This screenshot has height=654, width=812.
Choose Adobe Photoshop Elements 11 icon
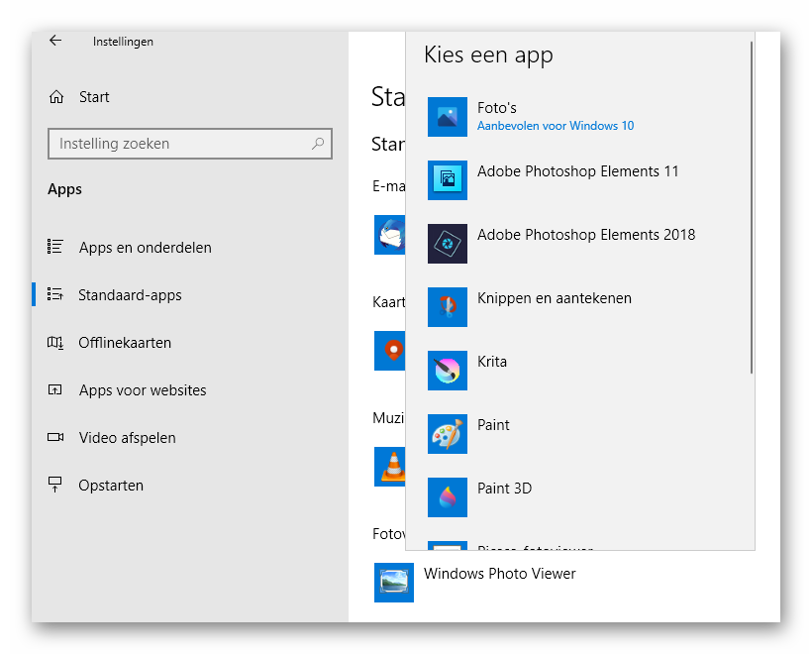tap(447, 180)
